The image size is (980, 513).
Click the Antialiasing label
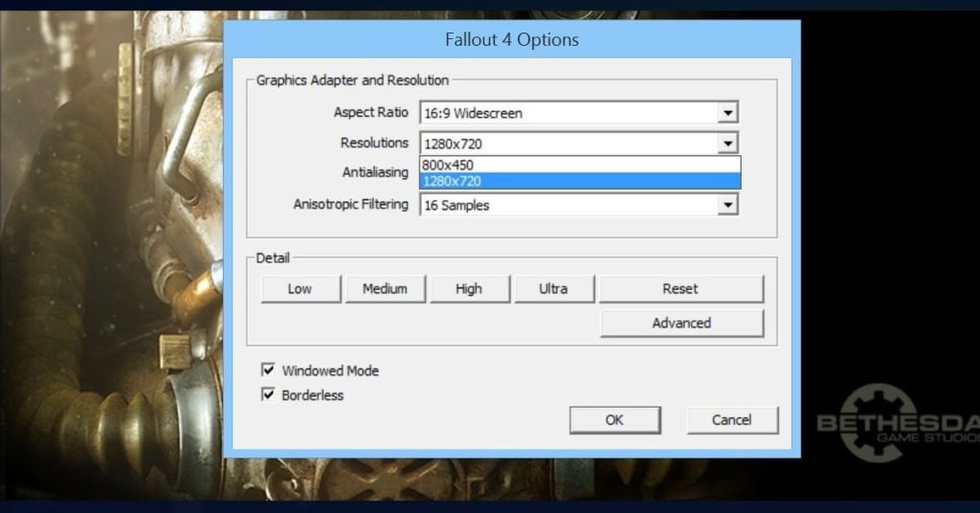375,172
